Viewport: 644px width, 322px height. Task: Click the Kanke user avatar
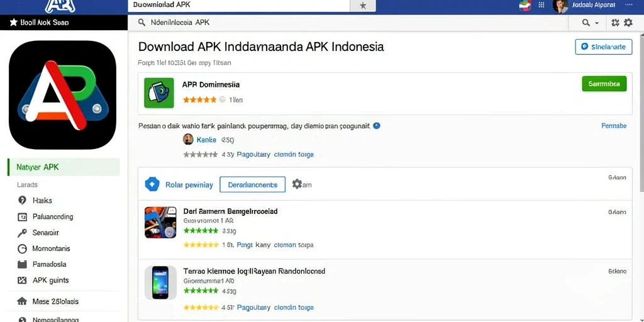188,139
